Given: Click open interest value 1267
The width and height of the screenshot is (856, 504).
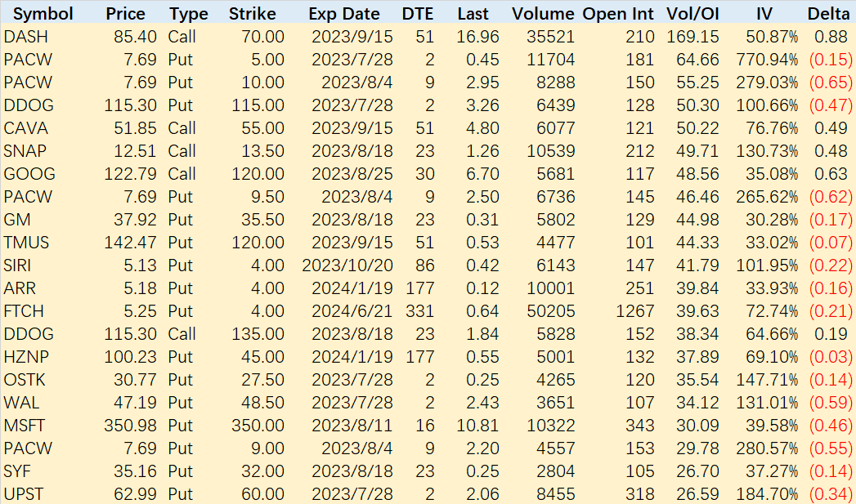Looking at the screenshot, I should point(635,311).
